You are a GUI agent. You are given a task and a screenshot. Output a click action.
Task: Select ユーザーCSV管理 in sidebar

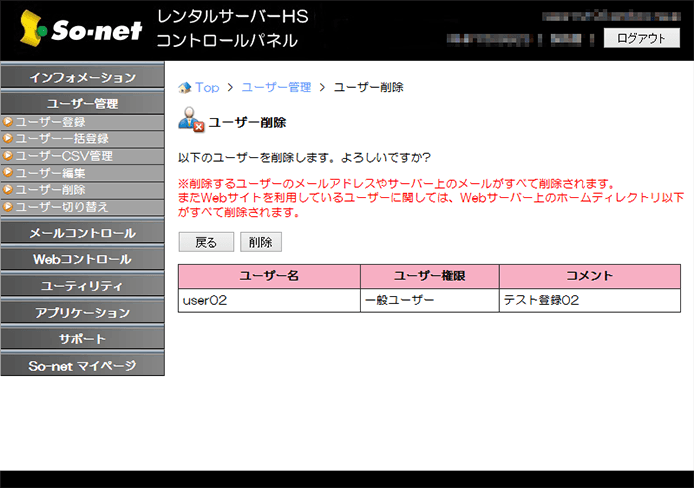point(64,156)
